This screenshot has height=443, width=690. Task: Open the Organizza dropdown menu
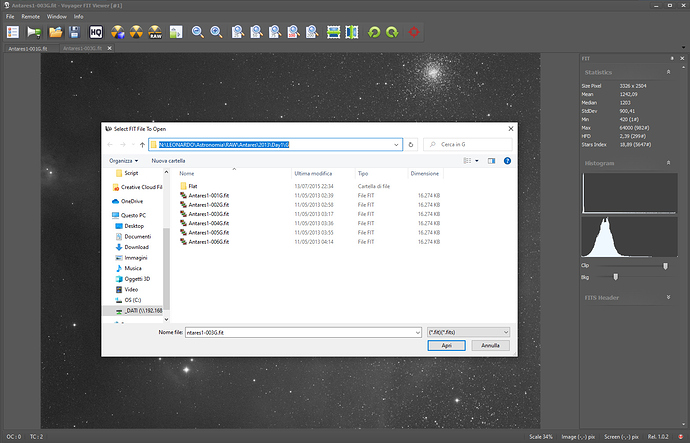pyautogui.click(x=124, y=161)
